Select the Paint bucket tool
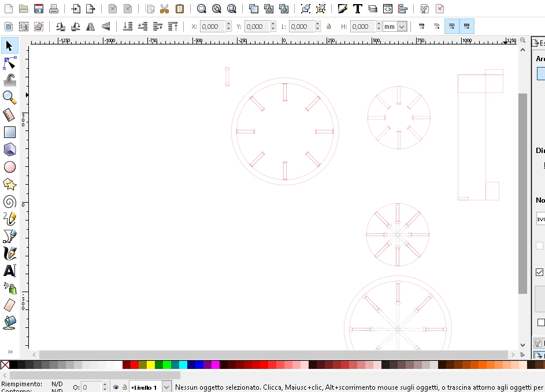The width and height of the screenshot is (545, 392). click(x=10, y=323)
